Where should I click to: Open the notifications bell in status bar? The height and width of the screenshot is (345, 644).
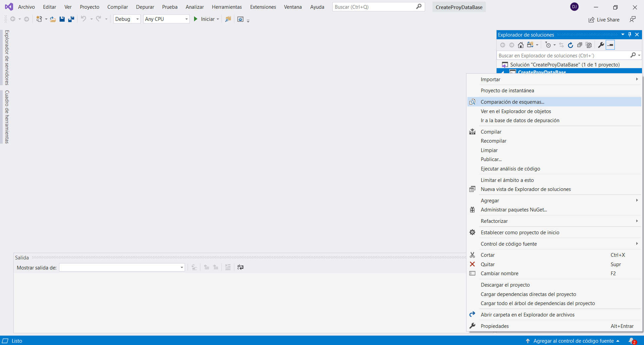click(632, 341)
